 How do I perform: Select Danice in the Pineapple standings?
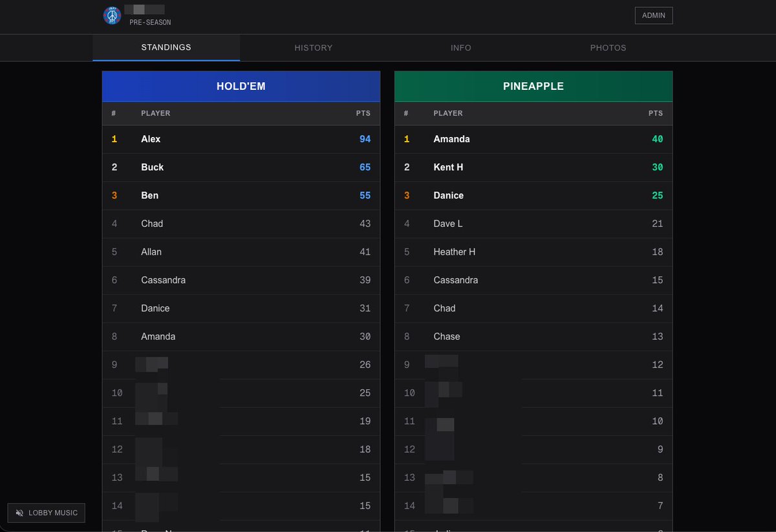point(533,195)
